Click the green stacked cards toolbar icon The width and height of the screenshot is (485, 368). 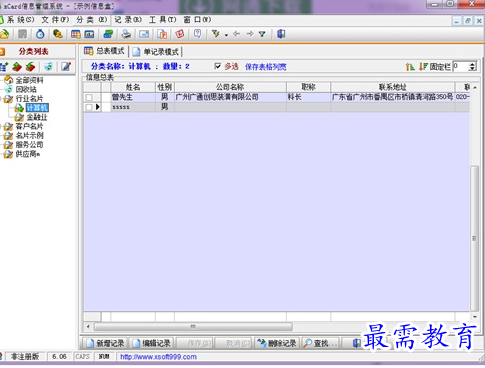108,34
